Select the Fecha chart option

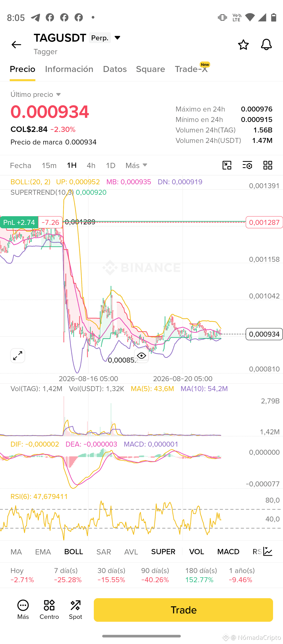tap(20, 165)
